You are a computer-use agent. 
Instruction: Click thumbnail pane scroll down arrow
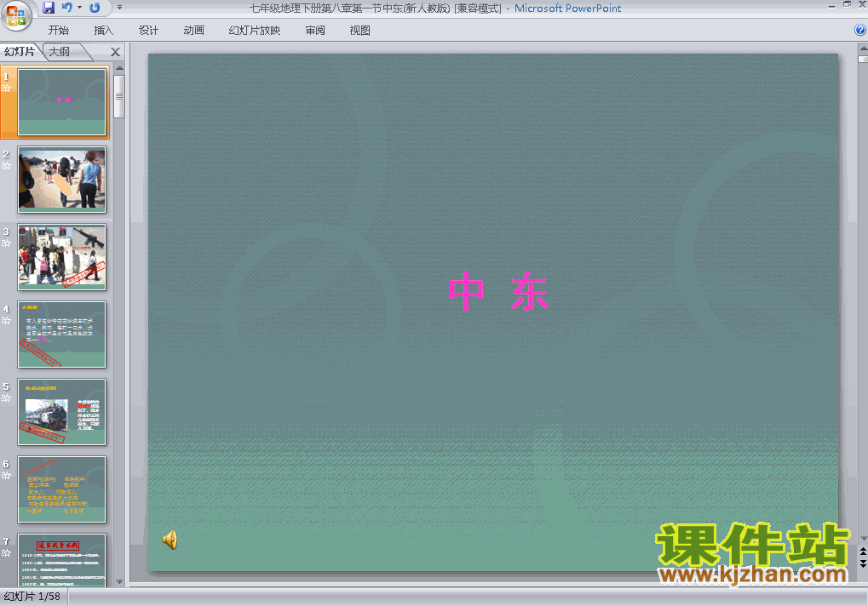(x=119, y=581)
